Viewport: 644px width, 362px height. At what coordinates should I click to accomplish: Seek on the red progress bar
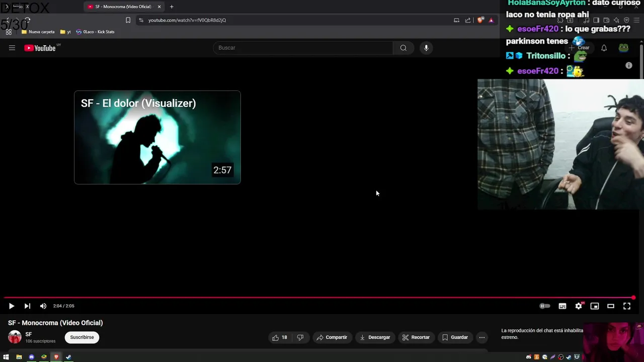319,298
